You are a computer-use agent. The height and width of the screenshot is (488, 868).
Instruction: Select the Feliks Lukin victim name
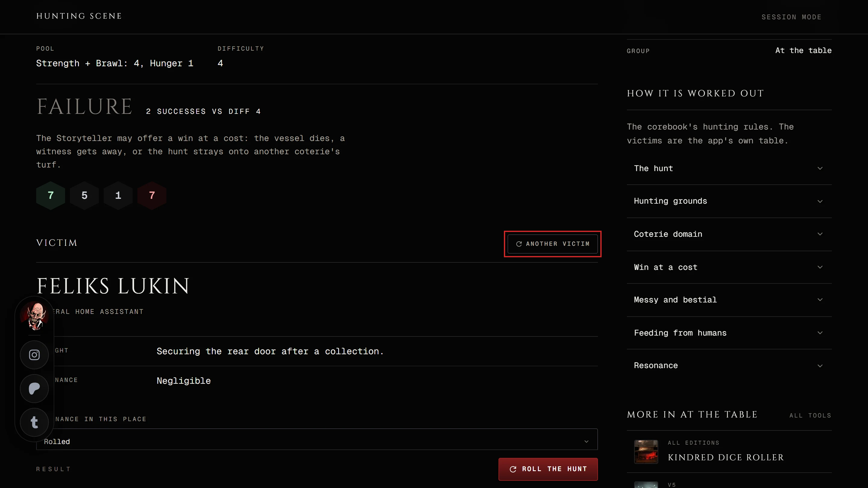click(x=113, y=286)
